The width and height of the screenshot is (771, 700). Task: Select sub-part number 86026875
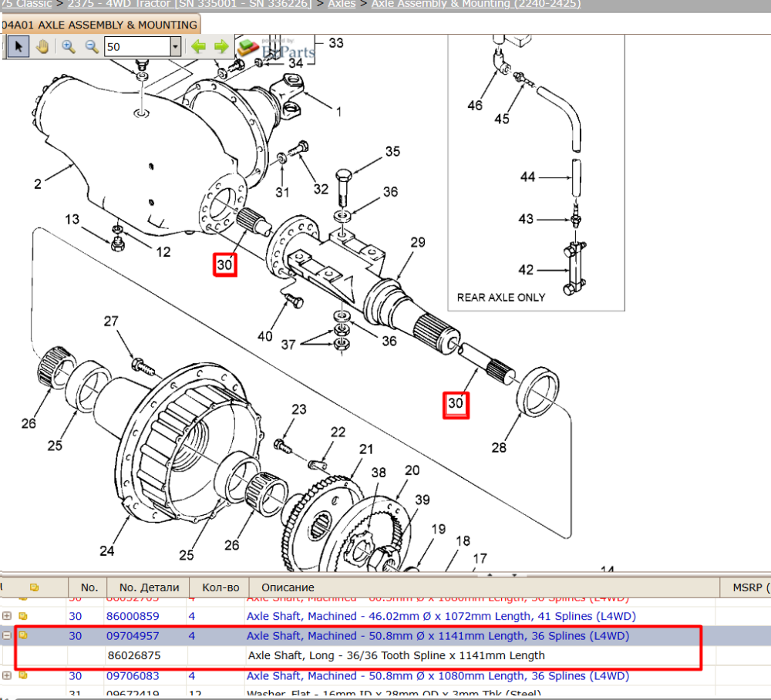tap(134, 655)
